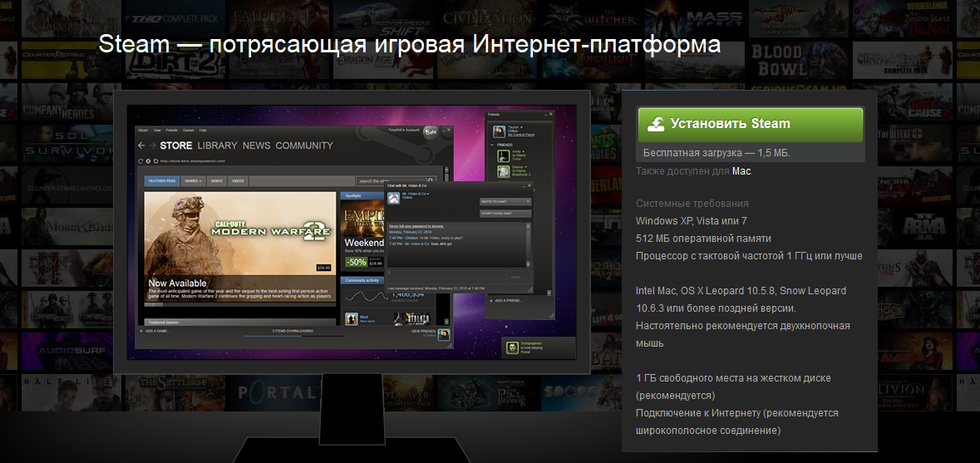Image resolution: width=980 pixels, height=463 pixels.
Task: Open the Friends menu in menu bar
Action: click(172, 130)
